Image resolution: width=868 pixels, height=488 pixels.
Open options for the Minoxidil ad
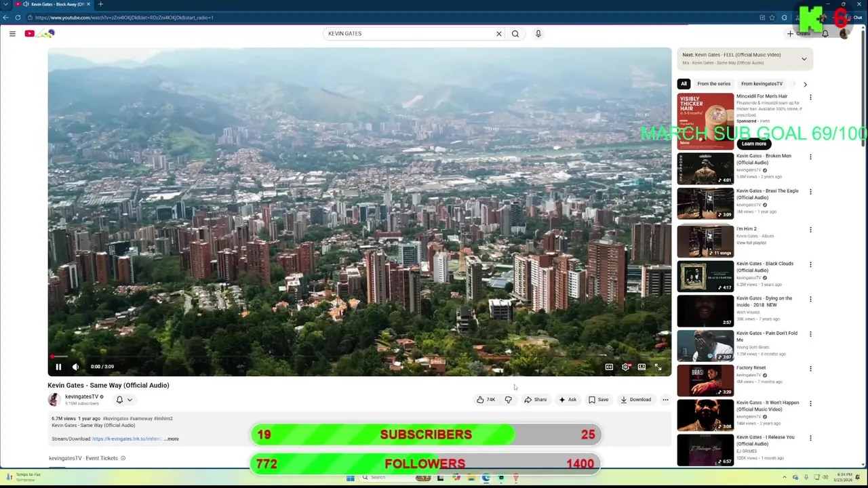tap(810, 98)
